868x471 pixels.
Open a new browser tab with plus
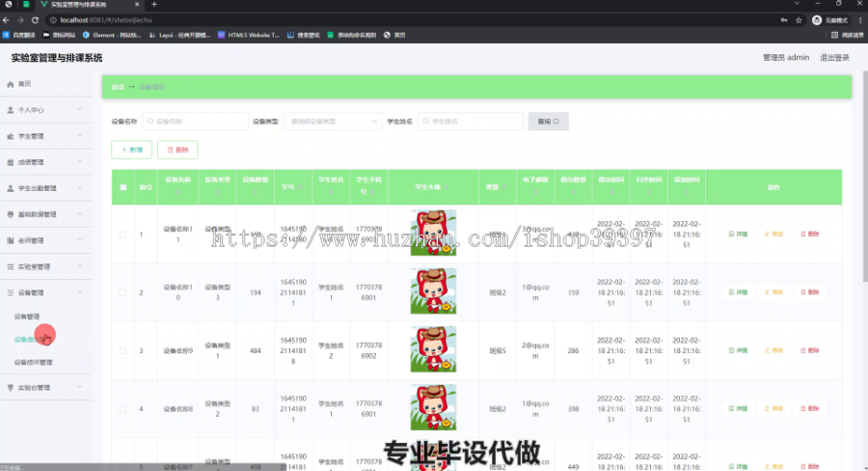tap(154, 5)
